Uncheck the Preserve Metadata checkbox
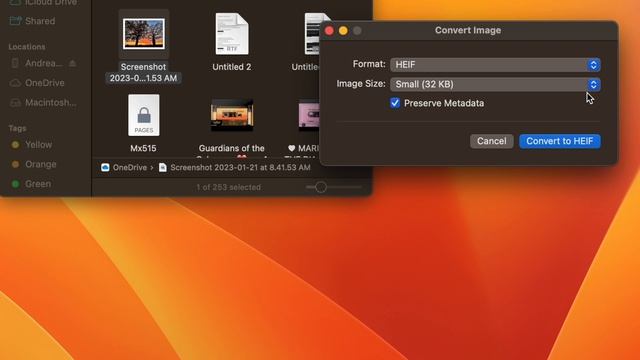640x360 pixels. [x=395, y=103]
